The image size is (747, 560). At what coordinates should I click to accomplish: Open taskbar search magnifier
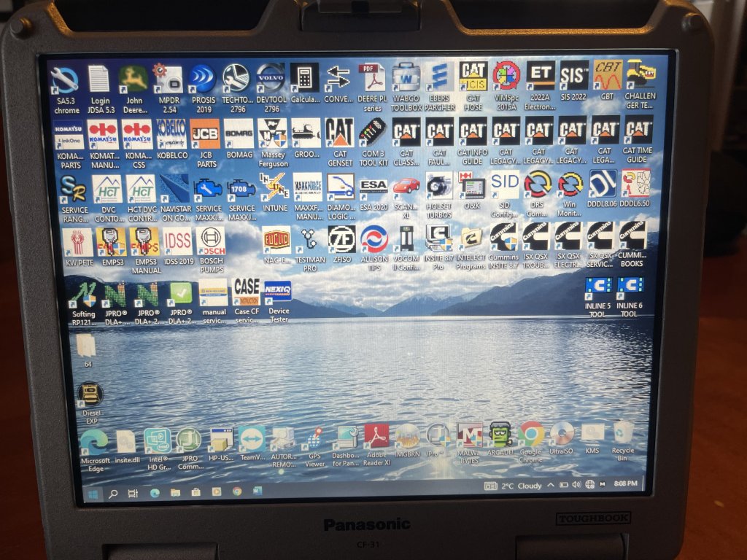(x=113, y=494)
